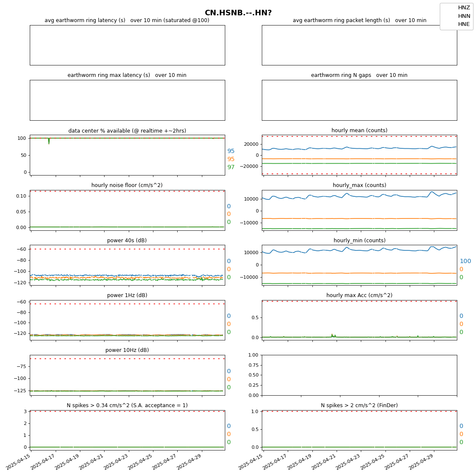Click the 2025-04-15 date label under left column

coord(19,462)
